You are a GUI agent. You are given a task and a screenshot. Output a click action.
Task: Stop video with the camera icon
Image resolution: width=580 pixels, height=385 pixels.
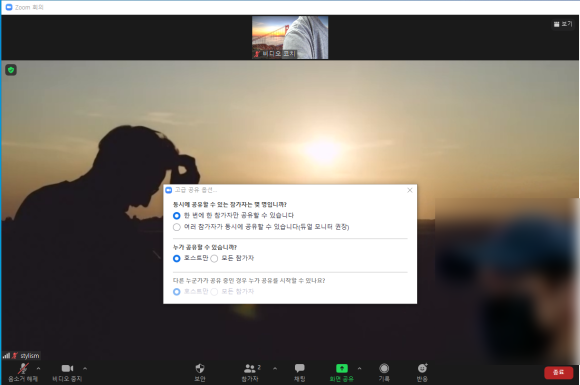click(67, 372)
